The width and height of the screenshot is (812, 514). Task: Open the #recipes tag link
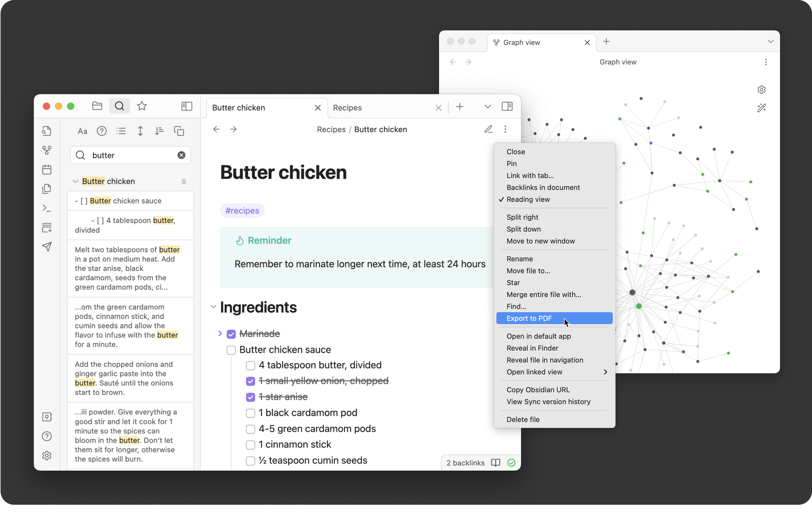point(242,210)
